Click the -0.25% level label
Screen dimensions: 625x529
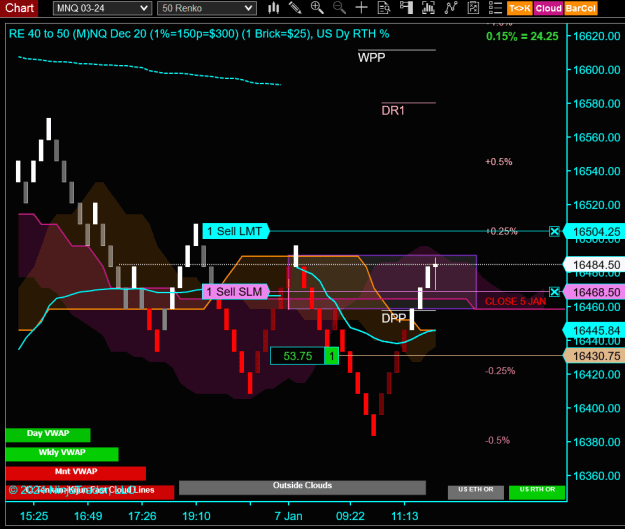point(500,371)
